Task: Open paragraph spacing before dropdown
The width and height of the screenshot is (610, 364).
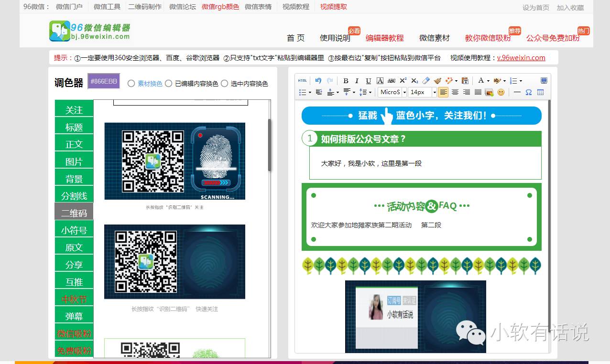Action: pos(338,92)
